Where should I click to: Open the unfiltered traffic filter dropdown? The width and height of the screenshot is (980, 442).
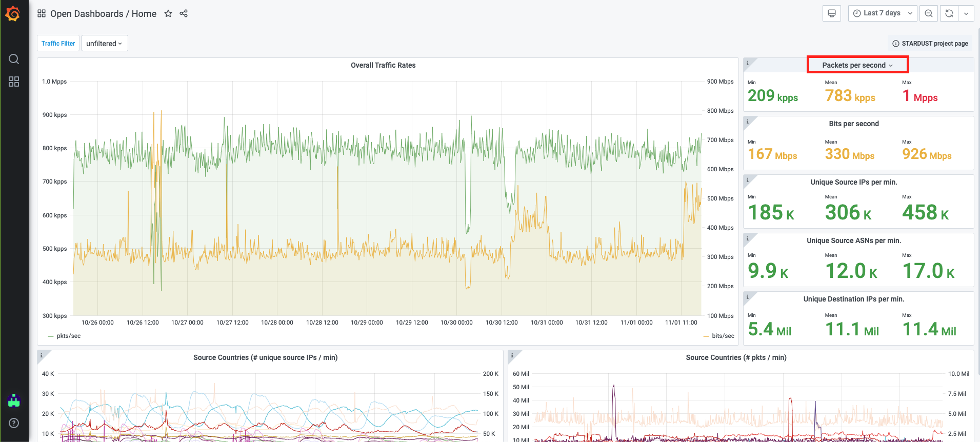tap(105, 44)
